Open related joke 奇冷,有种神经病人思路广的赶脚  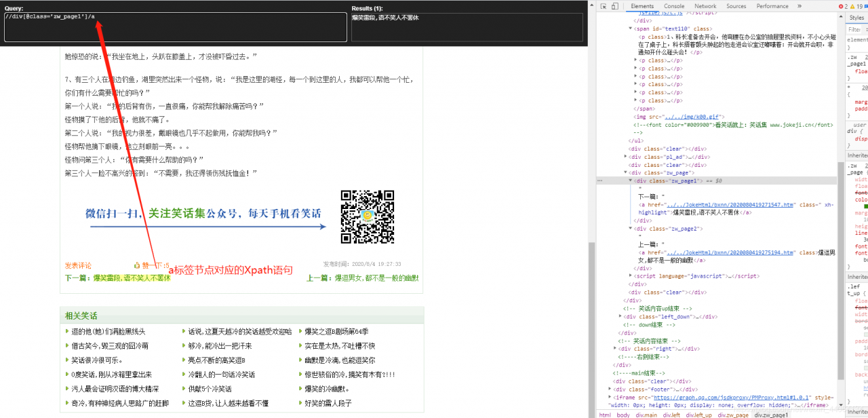pos(120,403)
